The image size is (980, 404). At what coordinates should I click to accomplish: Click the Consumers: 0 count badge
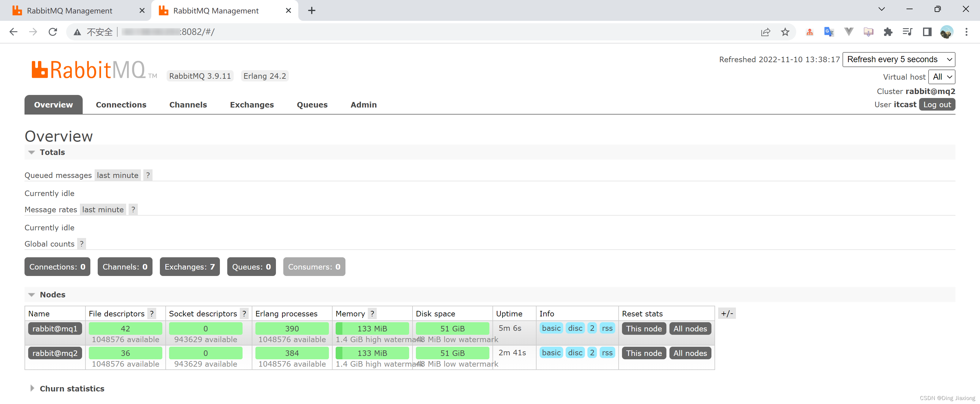314,267
